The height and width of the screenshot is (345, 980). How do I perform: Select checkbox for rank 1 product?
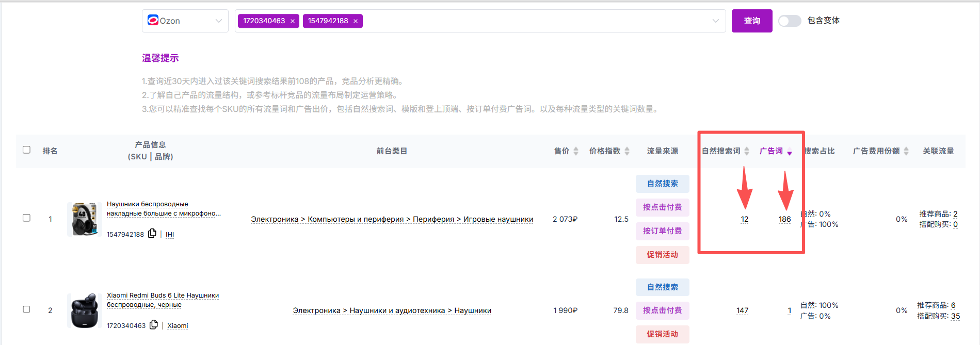(x=27, y=218)
